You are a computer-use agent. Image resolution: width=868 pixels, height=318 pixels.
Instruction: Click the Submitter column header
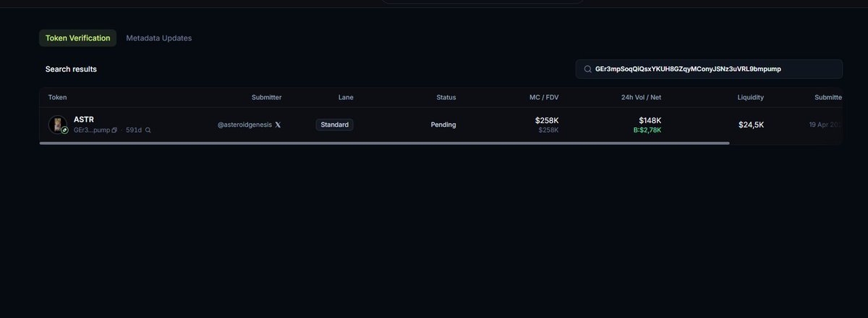(x=266, y=97)
